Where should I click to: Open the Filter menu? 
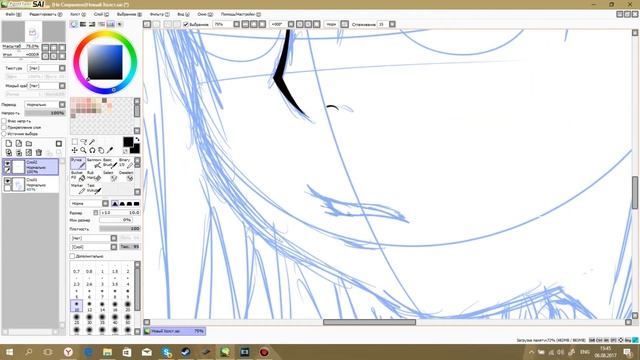click(160, 14)
